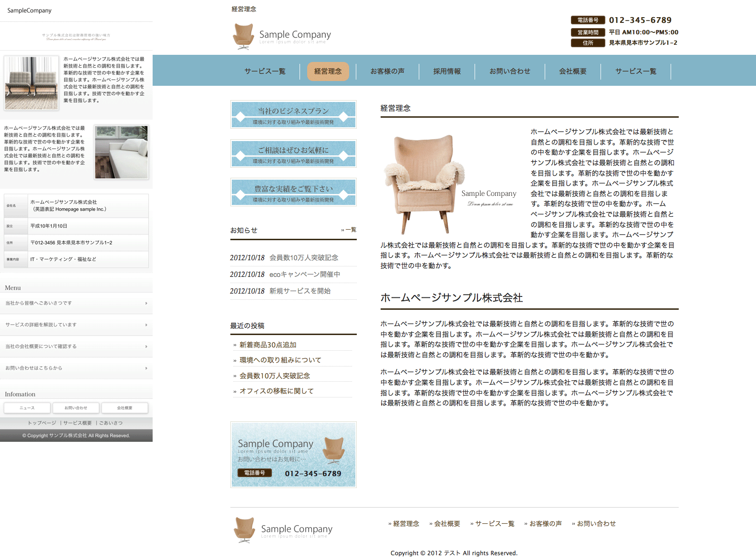The height and width of the screenshot is (560, 756).
Task: Click the 住所 badge in the header
Action: [x=588, y=43]
